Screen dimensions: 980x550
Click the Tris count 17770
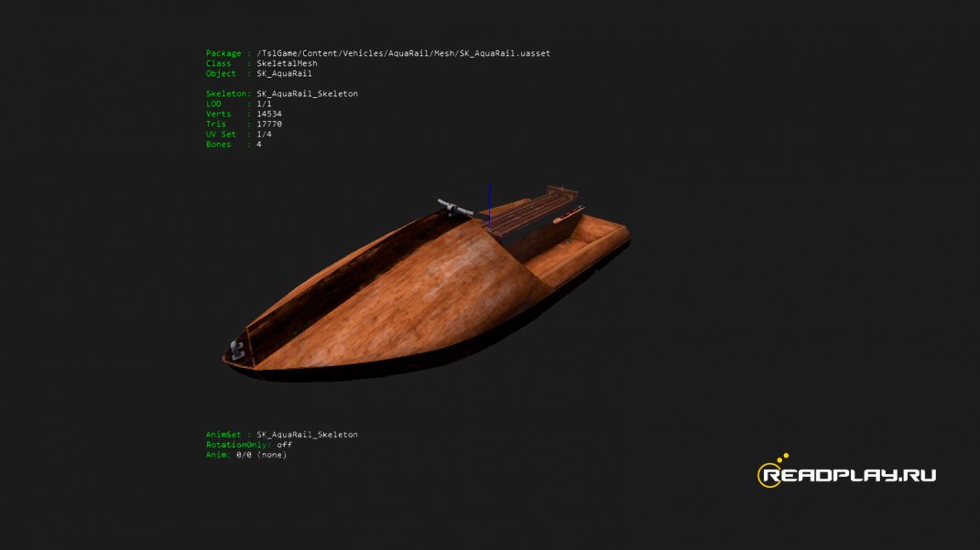[269, 124]
